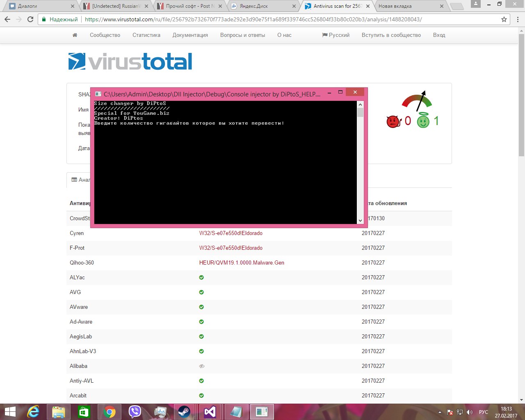525x420 pixels.
Task: Launch Internet Explorer from taskbar
Action: (x=33, y=412)
